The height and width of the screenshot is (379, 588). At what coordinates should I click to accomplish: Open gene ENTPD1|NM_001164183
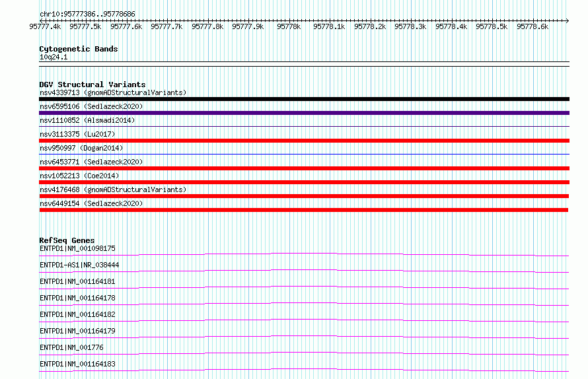[x=77, y=364]
